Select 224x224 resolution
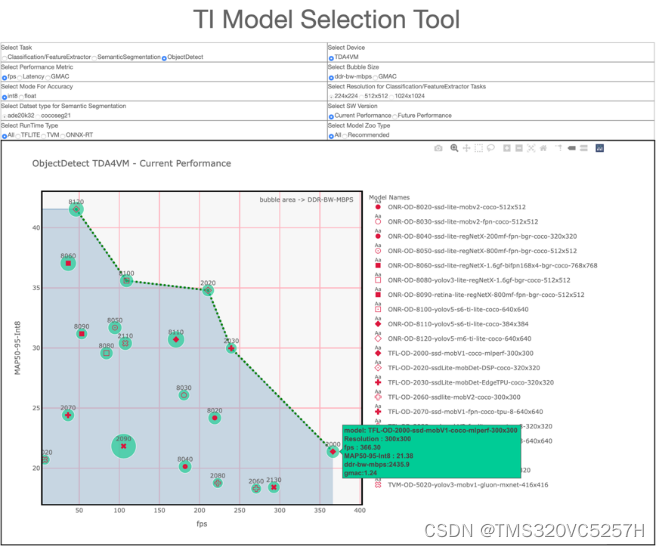 (331, 97)
